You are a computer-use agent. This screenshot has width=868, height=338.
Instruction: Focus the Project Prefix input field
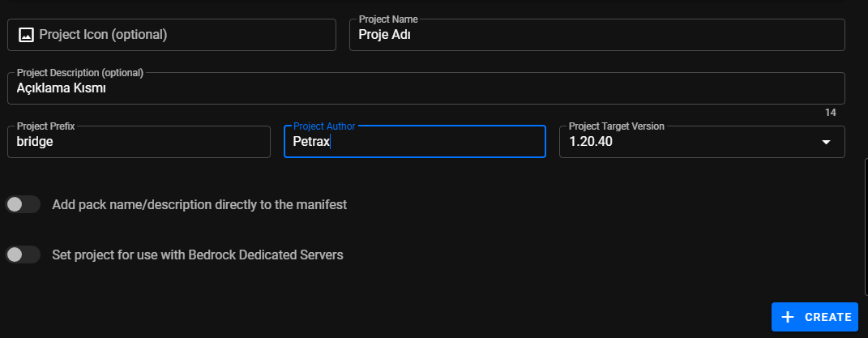click(139, 142)
